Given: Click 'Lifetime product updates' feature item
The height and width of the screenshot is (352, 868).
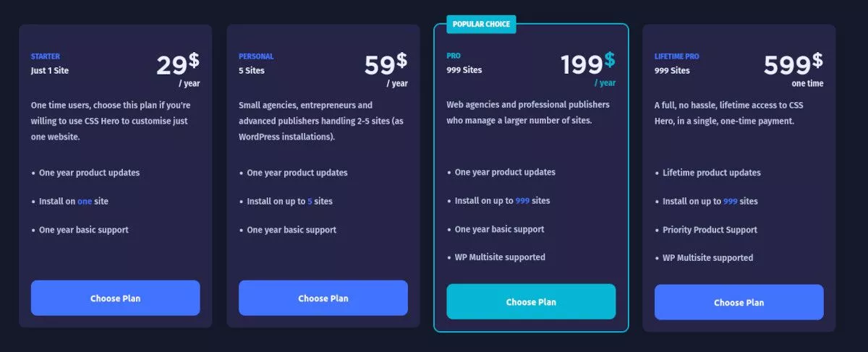Looking at the screenshot, I should [712, 173].
